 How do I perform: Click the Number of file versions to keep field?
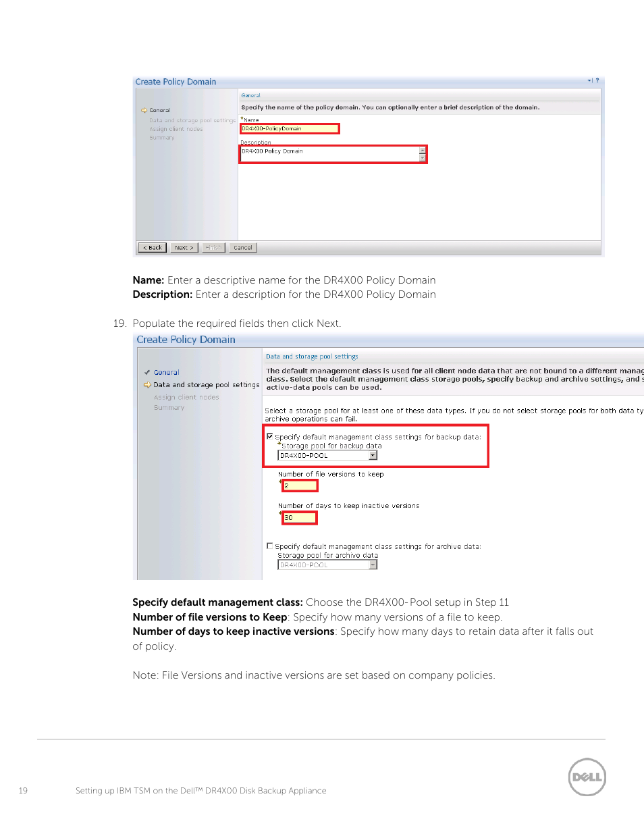[x=300, y=486]
